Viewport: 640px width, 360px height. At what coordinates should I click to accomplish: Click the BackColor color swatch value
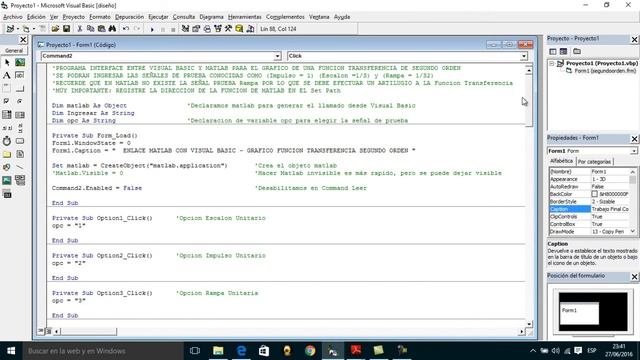[x=595, y=194]
